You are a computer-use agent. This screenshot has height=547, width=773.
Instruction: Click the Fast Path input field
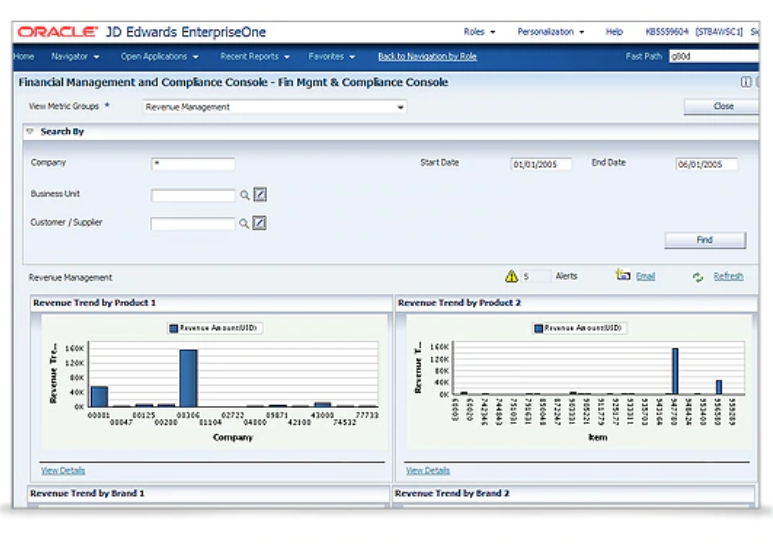713,56
